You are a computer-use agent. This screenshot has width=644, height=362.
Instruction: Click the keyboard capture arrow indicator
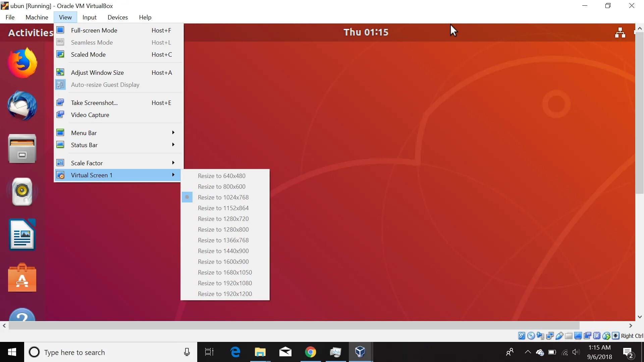pos(615,336)
